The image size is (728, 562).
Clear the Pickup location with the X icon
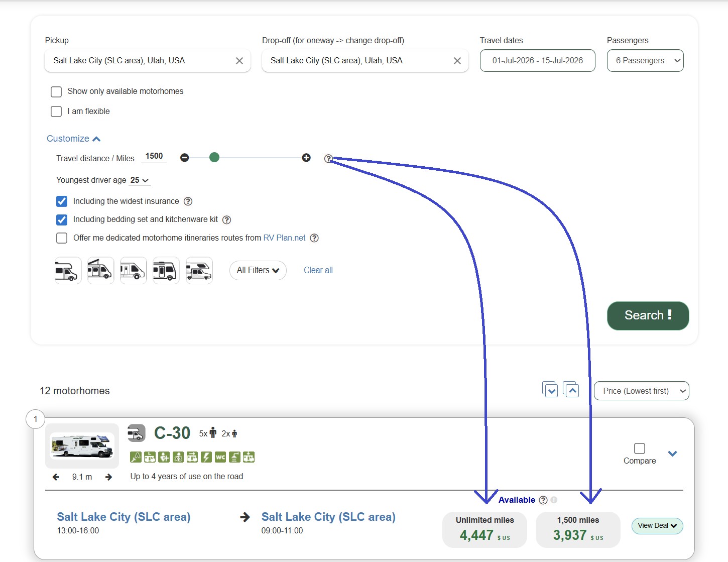pos(239,61)
